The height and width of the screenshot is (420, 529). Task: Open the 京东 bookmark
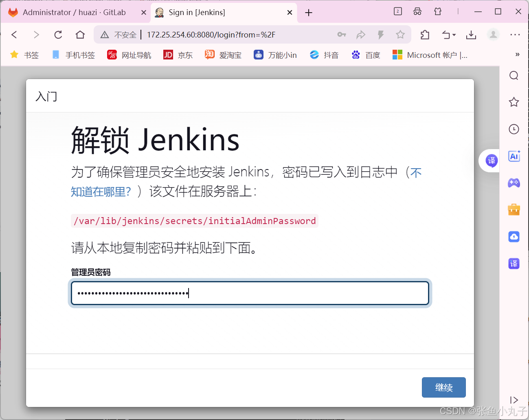pyautogui.click(x=178, y=55)
